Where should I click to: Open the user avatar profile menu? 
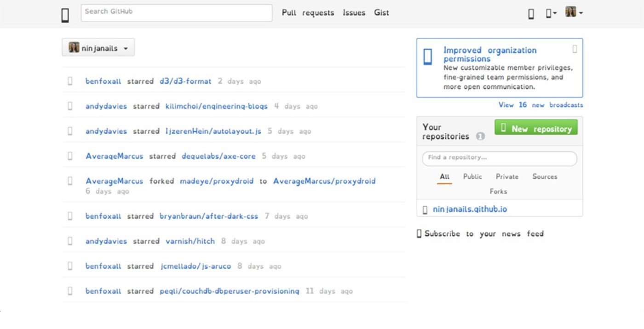tap(574, 12)
